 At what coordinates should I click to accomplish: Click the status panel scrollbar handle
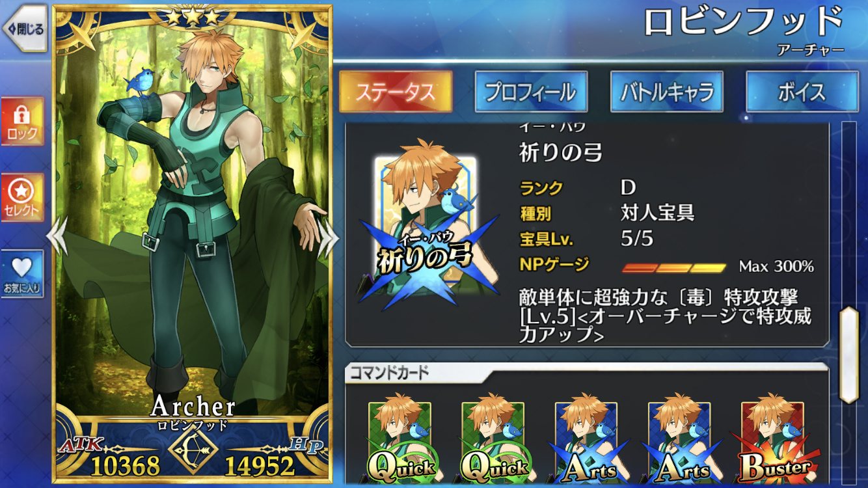coord(848,354)
